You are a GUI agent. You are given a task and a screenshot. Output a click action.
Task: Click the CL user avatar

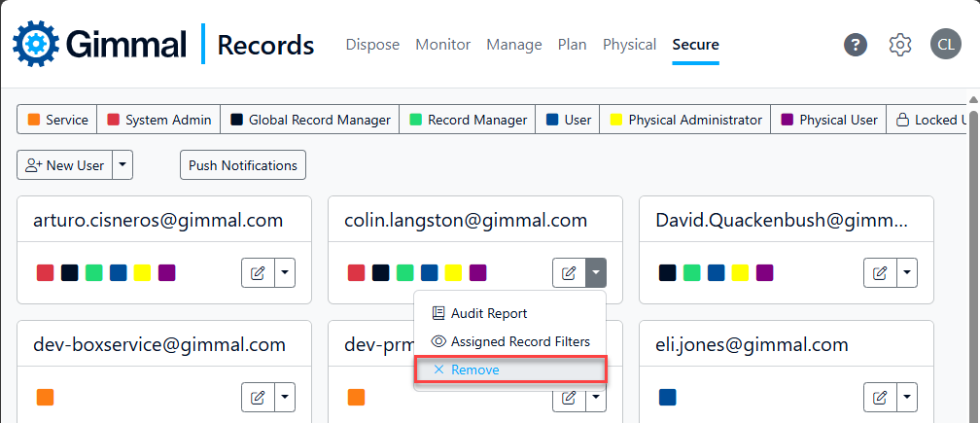tap(945, 45)
